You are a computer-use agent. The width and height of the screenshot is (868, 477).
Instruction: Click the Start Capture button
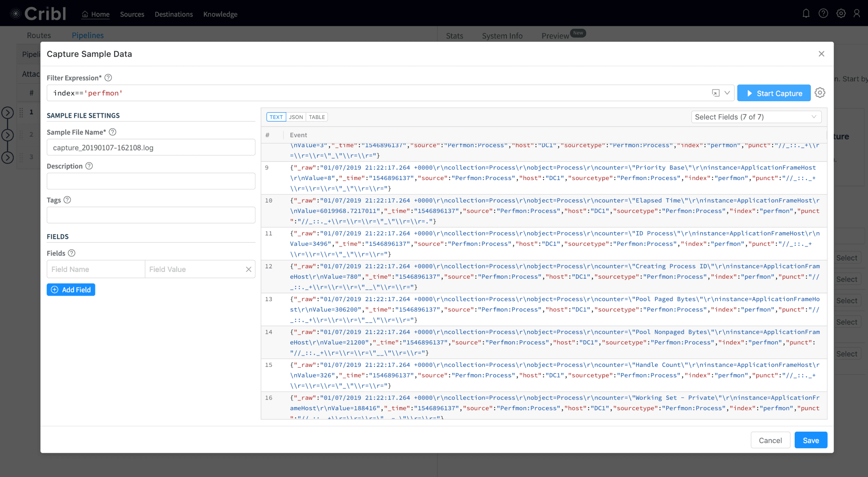click(773, 93)
